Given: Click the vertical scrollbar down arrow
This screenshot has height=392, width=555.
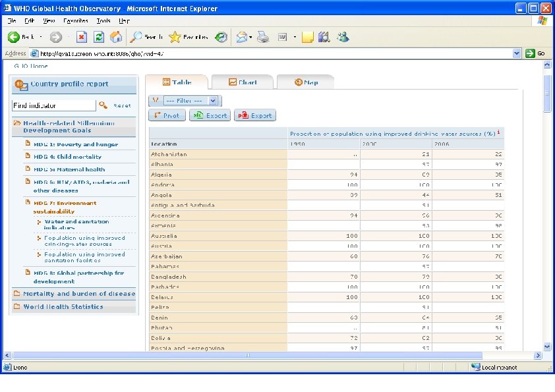Looking at the screenshot, I should tap(547, 347).
